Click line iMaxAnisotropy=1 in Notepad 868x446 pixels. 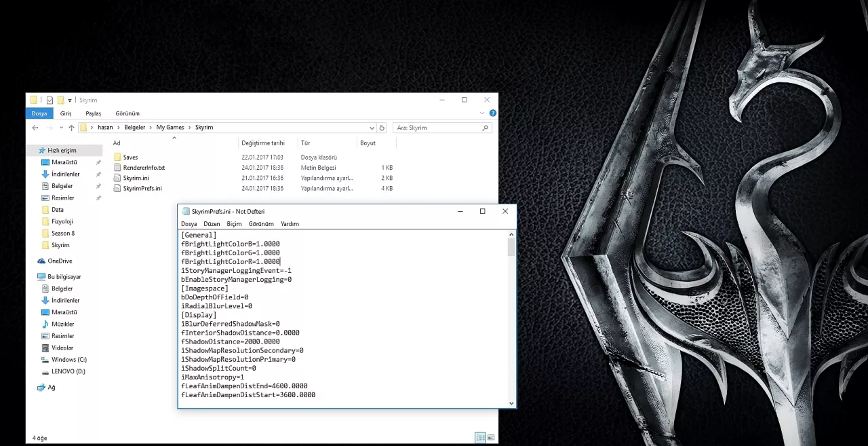tap(212, 377)
